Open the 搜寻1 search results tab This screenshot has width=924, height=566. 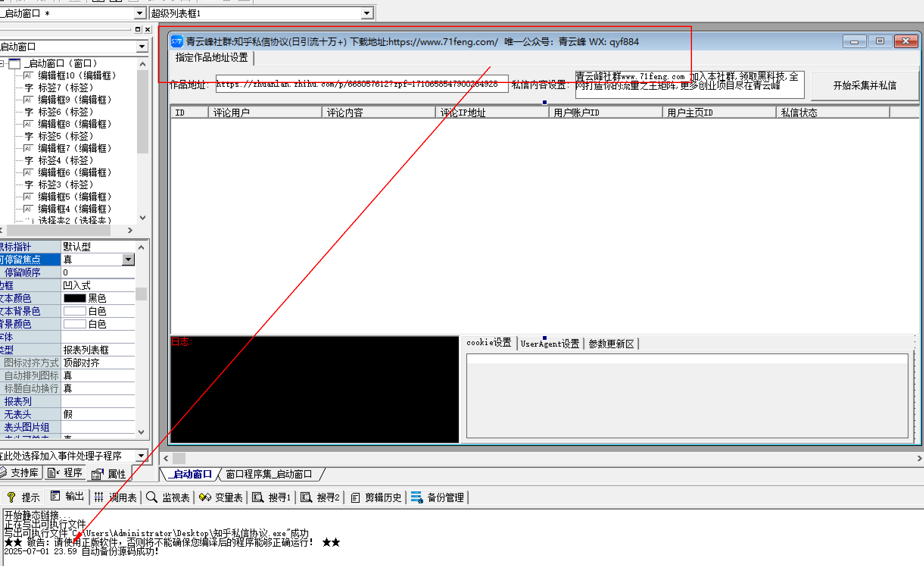pyautogui.click(x=271, y=497)
